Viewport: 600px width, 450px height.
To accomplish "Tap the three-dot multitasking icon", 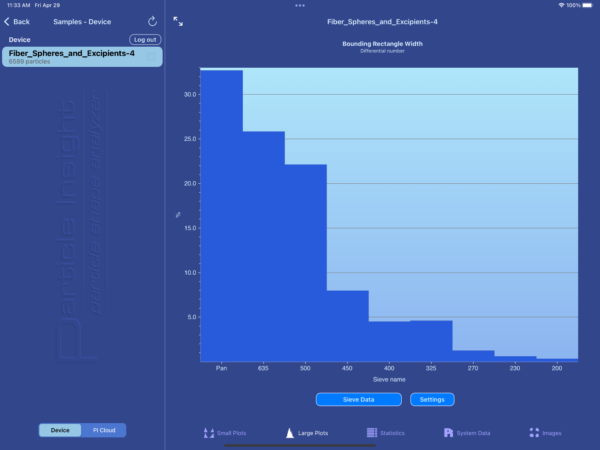I will pyautogui.click(x=299, y=5).
